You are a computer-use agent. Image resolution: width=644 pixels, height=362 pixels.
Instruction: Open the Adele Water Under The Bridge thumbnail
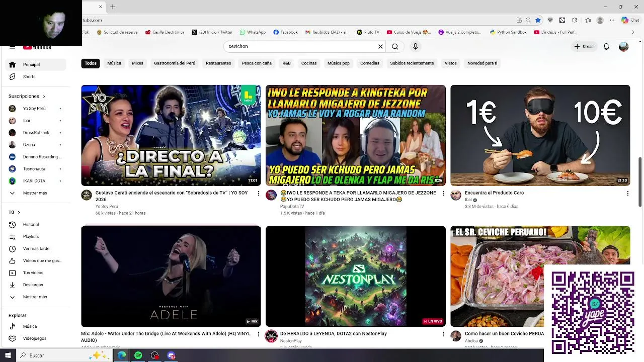(x=171, y=276)
